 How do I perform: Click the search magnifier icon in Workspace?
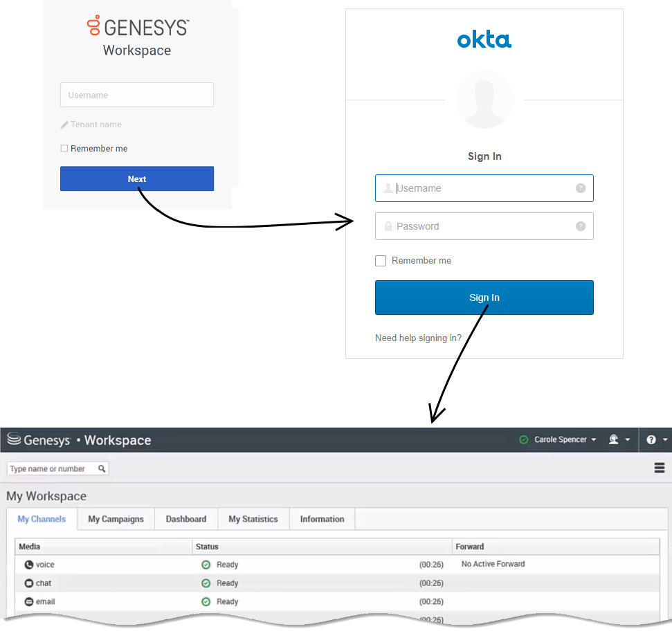102,468
